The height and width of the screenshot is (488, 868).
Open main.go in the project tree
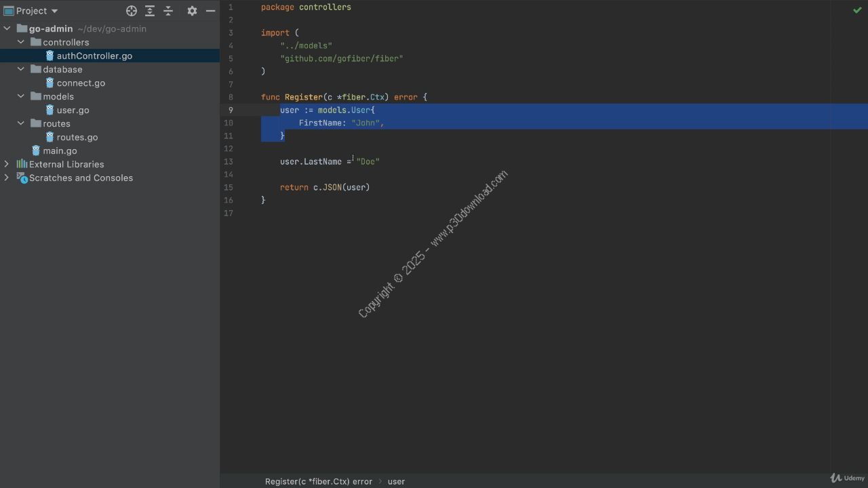(x=60, y=150)
